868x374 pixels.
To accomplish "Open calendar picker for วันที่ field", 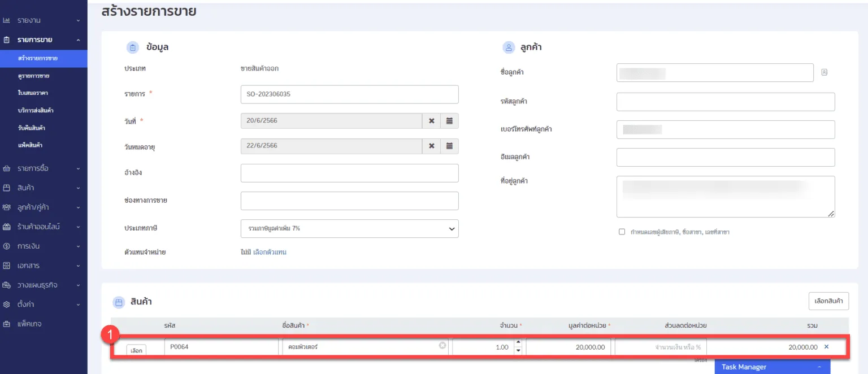I will click(449, 121).
